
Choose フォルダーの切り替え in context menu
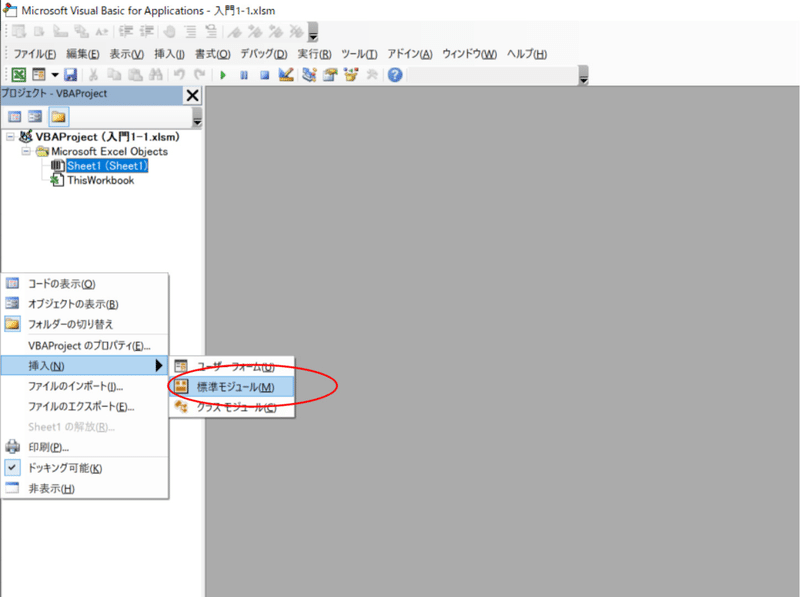click(x=85, y=324)
